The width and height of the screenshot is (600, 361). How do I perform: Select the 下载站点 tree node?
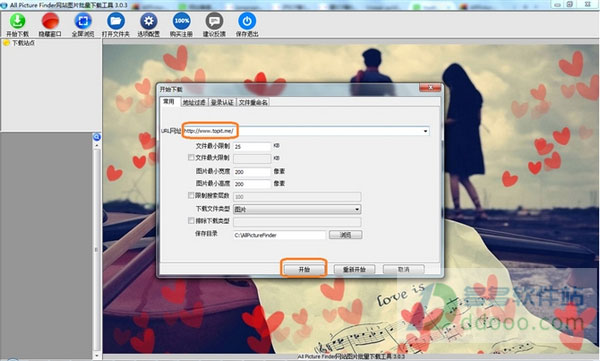tap(23, 43)
